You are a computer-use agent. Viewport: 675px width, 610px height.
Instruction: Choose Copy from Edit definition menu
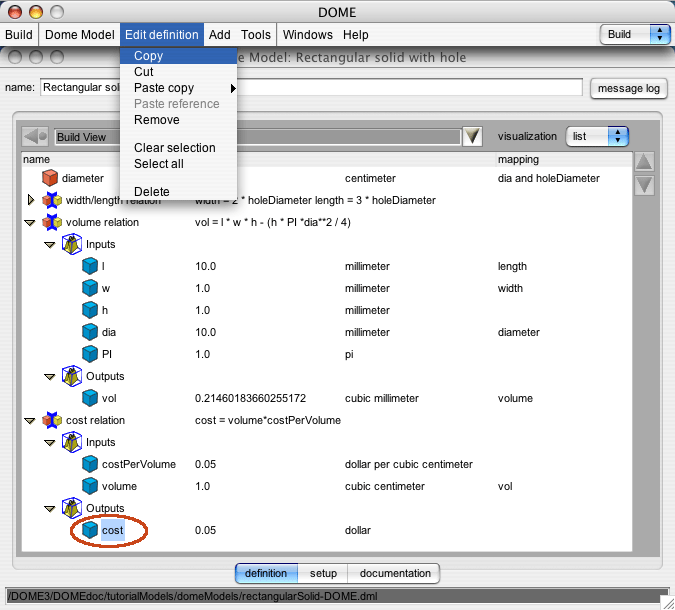179,56
